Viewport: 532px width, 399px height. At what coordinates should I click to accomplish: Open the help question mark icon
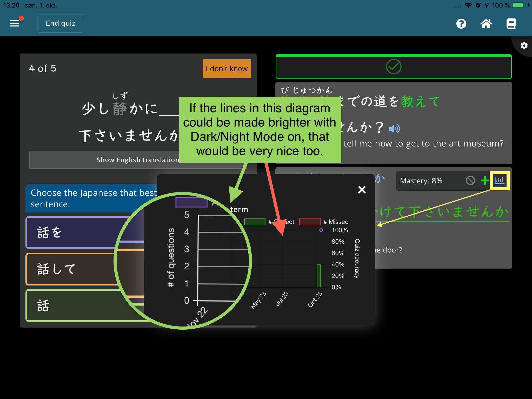[461, 24]
